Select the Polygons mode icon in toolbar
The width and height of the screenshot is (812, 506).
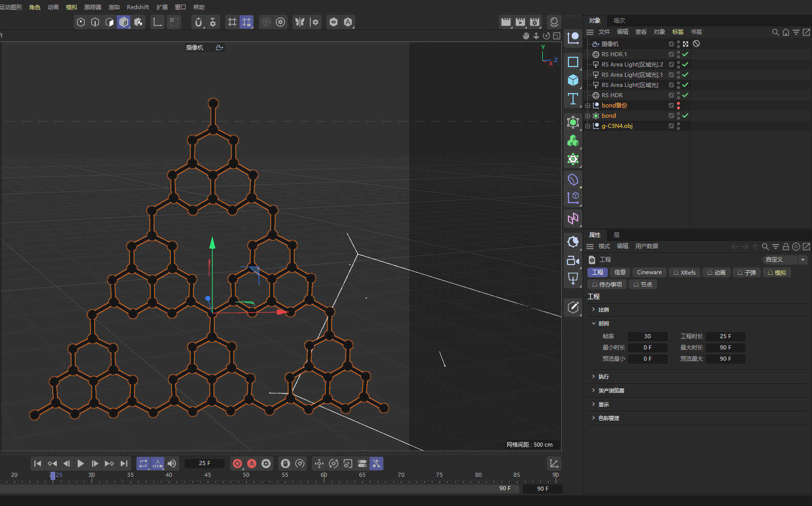pos(109,22)
